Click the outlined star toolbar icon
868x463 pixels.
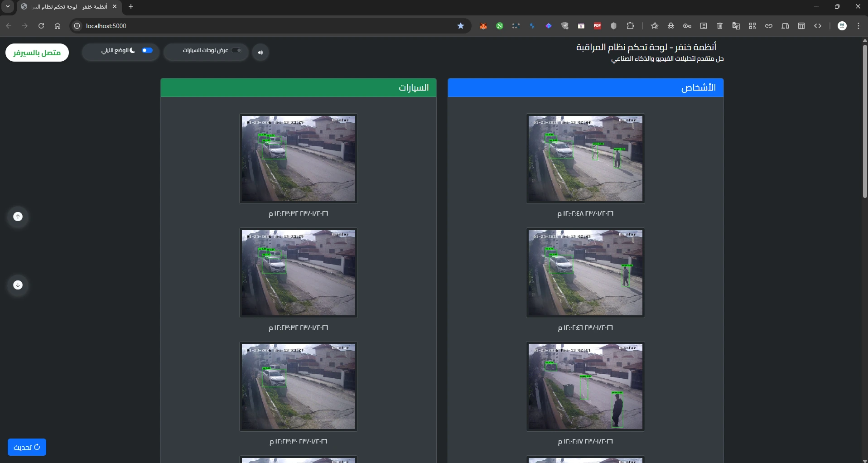pyautogui.click(x=655, y=26)
